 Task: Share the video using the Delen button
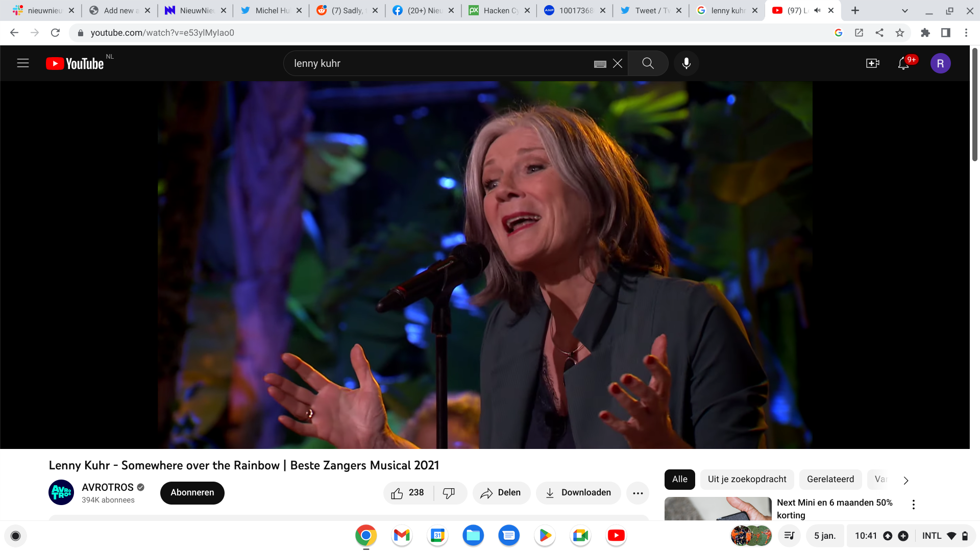click(x=501, y=493)
